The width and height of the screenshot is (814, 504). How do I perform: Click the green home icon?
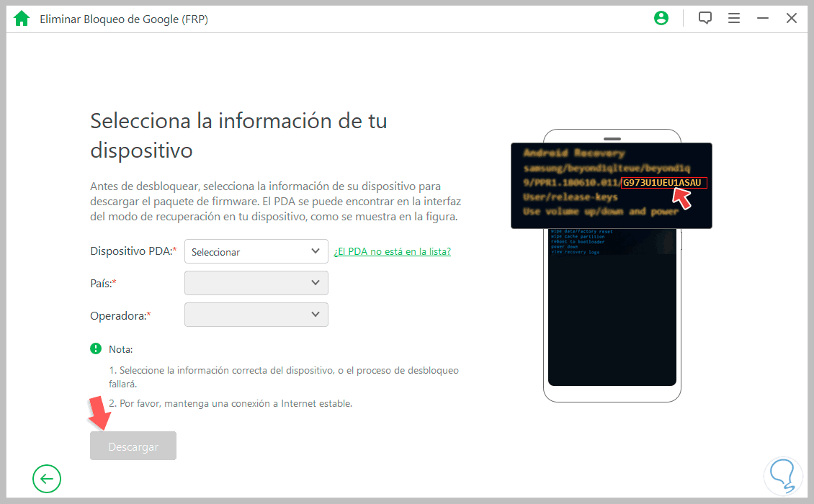21,17
